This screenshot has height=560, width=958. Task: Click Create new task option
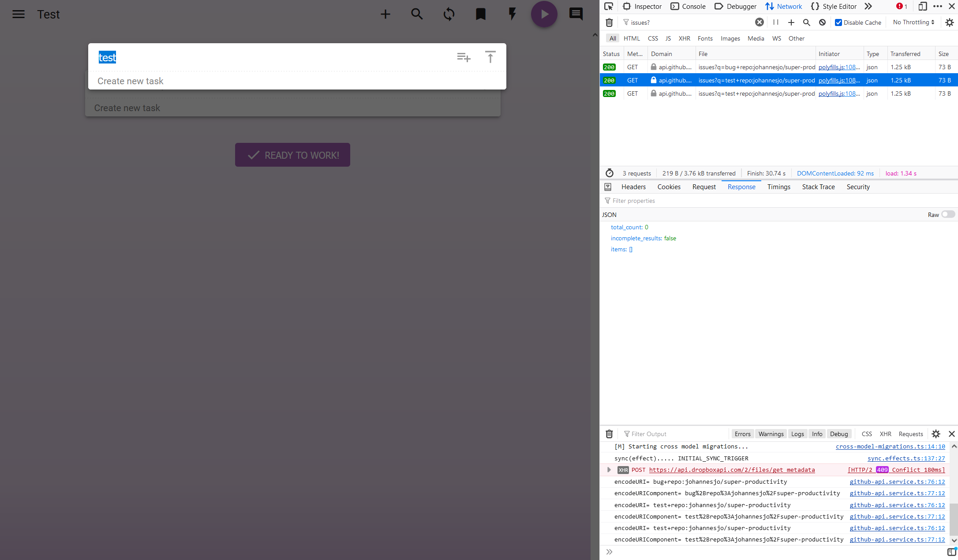coord(131,81)
